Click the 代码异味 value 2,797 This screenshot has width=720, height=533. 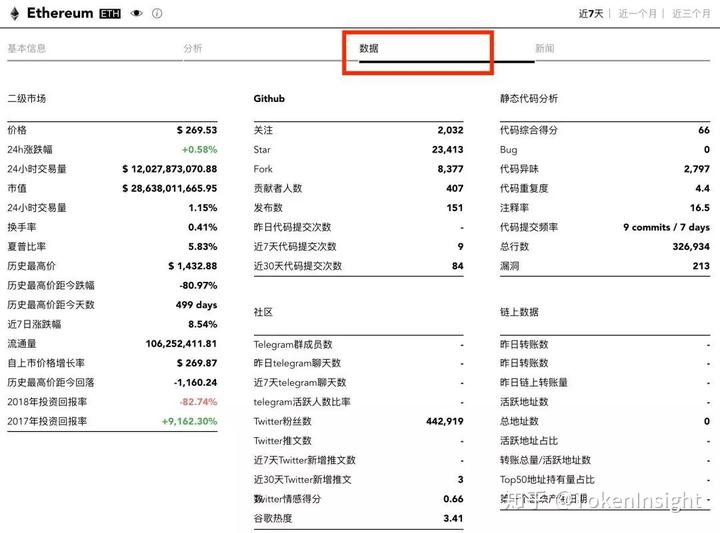(x=697, y=169)
